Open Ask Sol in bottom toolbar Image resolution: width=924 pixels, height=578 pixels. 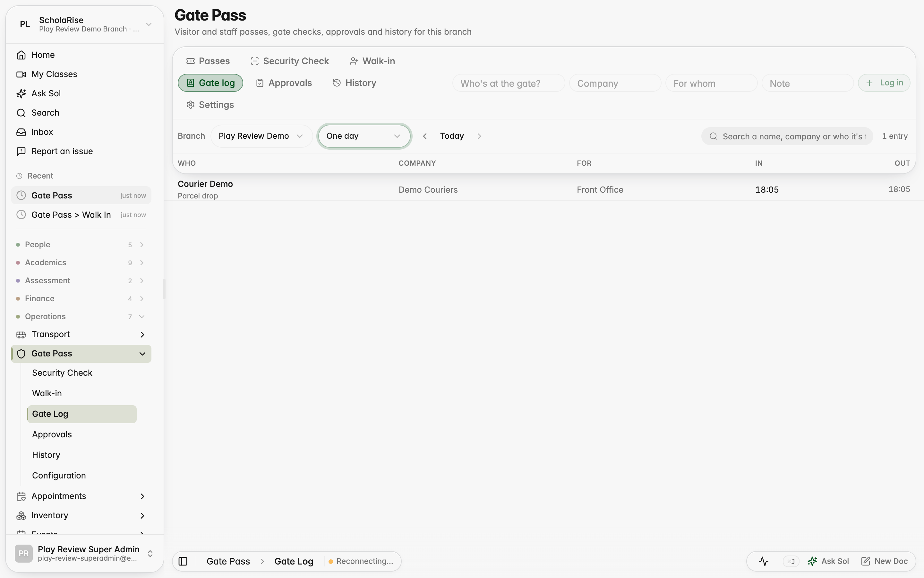point(828,561)
